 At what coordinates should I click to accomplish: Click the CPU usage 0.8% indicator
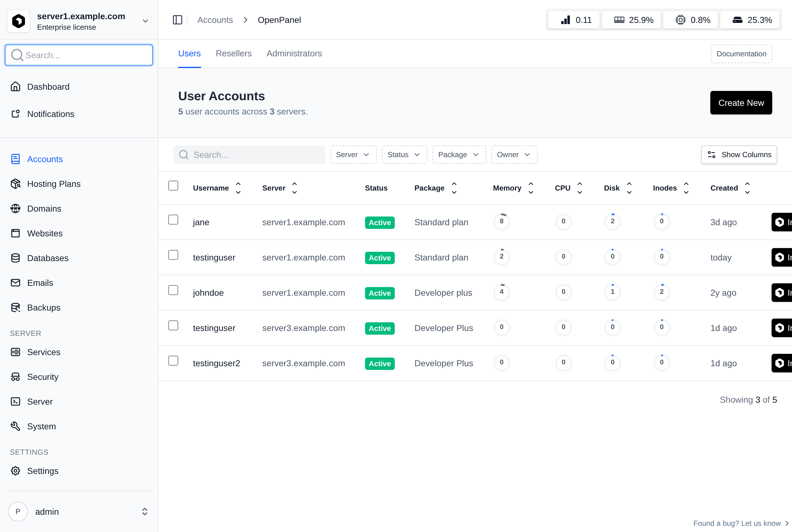point(690,20)
